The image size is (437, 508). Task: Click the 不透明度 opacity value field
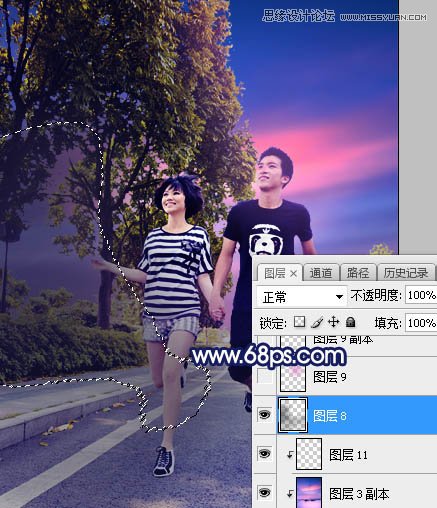coord(421,295)
